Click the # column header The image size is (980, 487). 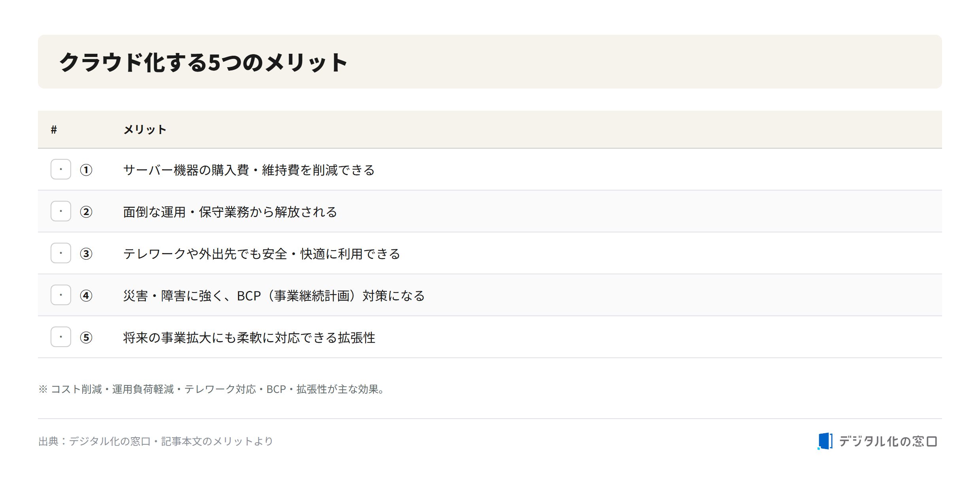pyautogui.click(x=54, y=130)
